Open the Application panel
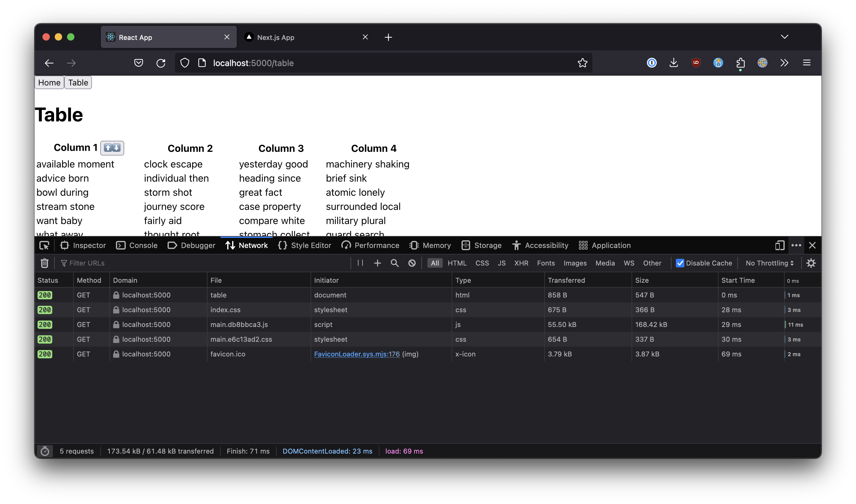The image size is (856, 504). [604, 245]
